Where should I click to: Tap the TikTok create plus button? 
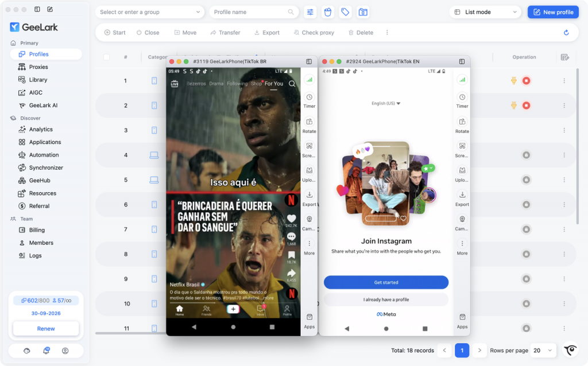[233, 309]
